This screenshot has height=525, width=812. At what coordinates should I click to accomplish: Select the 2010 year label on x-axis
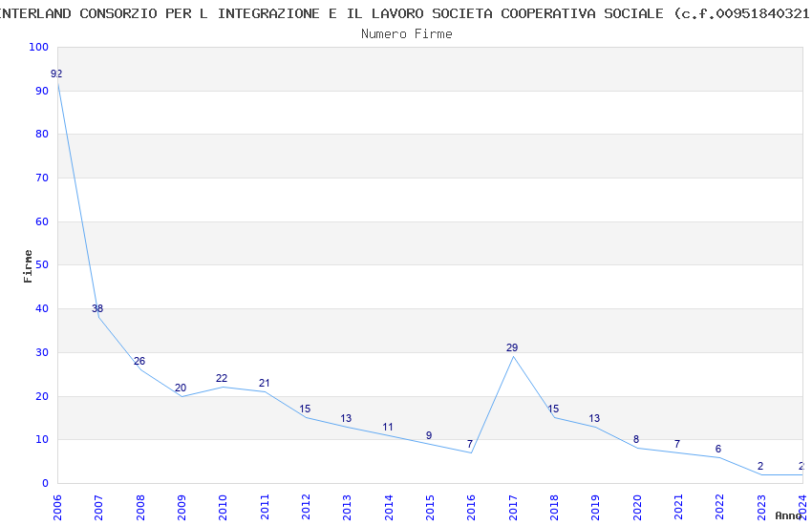pos(224,508)
